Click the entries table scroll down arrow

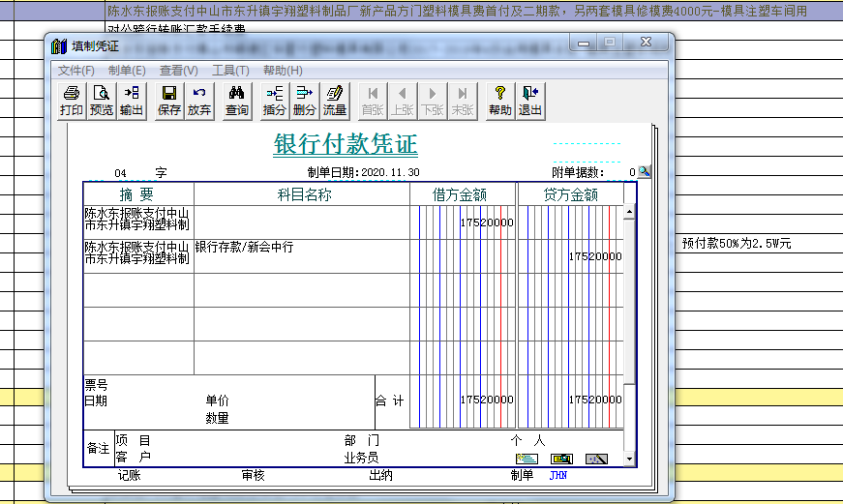click(629, 460)
